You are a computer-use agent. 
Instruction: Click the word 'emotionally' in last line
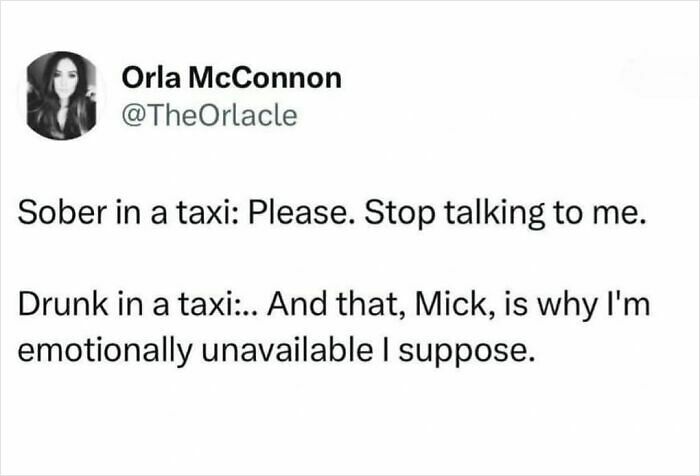[105, 351]
